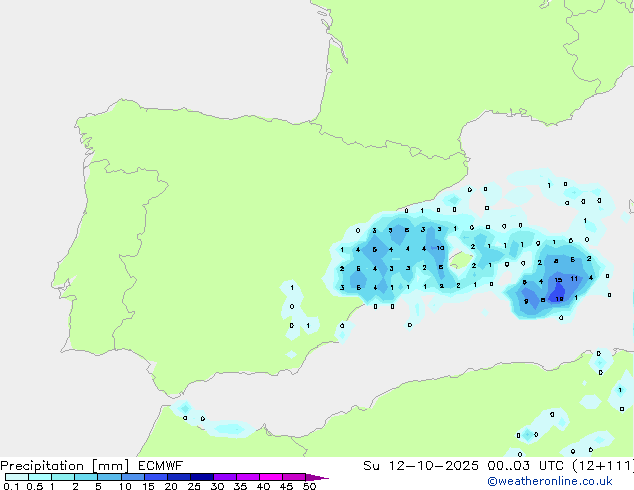Click the legend label '20'

[171, 486]
